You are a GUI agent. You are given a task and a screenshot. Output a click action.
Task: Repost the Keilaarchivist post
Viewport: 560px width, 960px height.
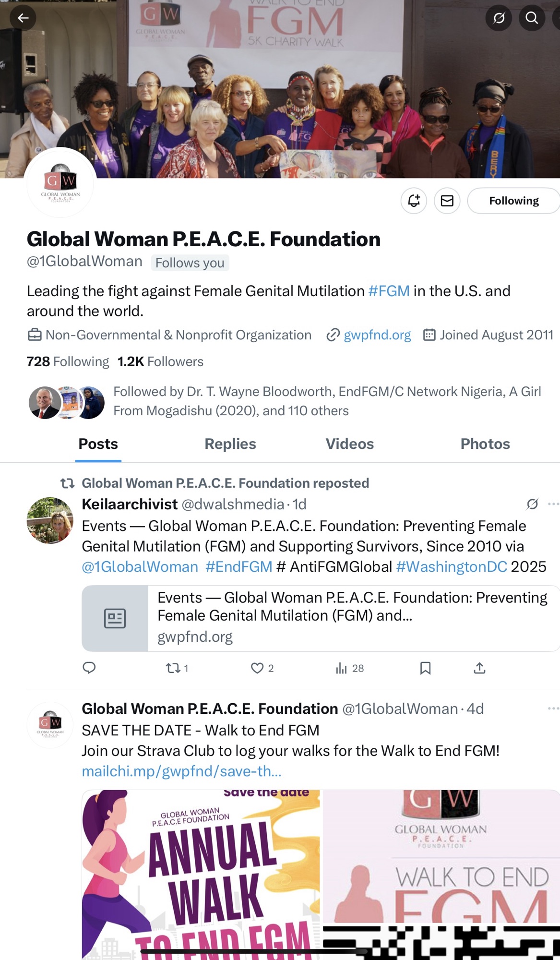click(x=173, y=668)
